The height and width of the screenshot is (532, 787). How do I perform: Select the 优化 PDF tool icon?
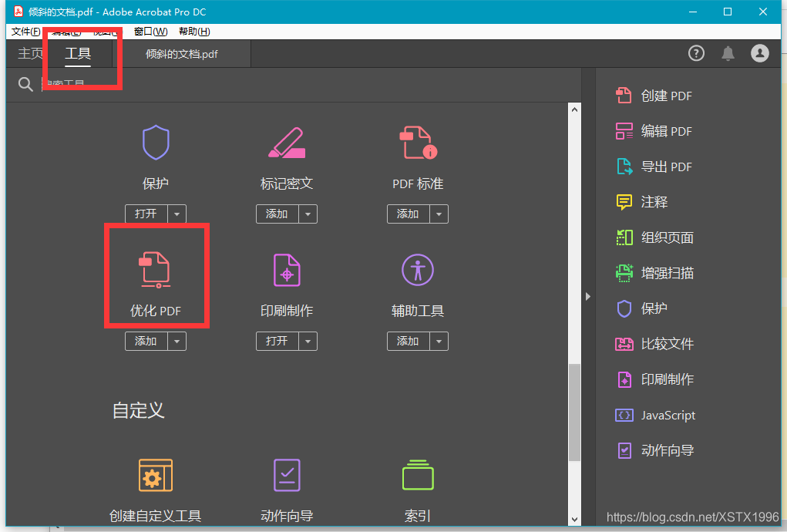[156, 270]
